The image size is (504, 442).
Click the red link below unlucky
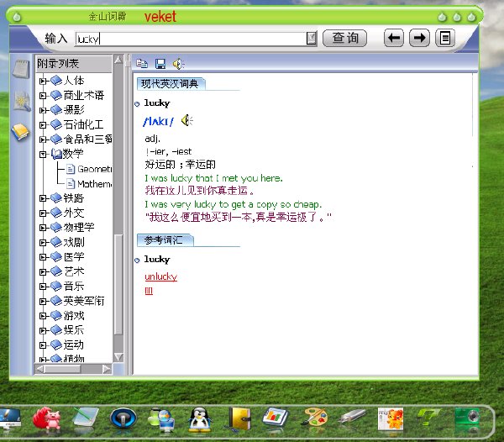149,292
